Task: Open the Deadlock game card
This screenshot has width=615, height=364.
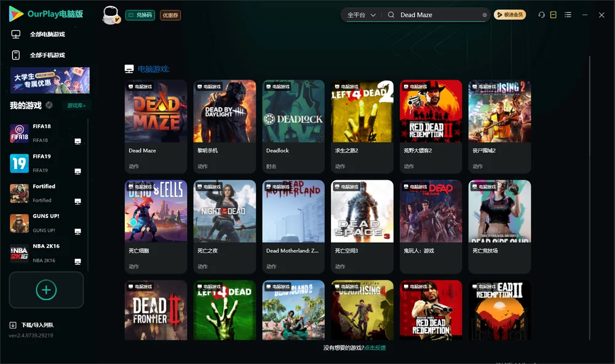Action: tap(293, 126)
